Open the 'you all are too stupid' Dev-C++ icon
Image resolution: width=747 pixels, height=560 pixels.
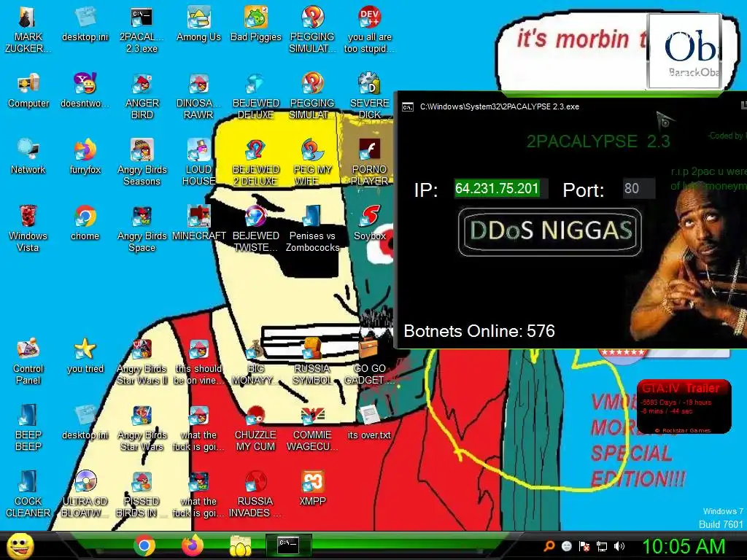click(x=369, y=28)
